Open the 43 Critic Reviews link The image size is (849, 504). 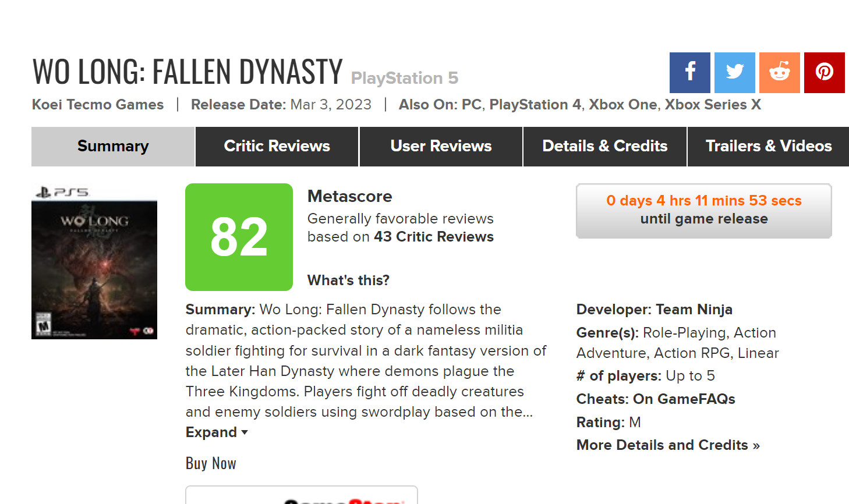(434, 237)
